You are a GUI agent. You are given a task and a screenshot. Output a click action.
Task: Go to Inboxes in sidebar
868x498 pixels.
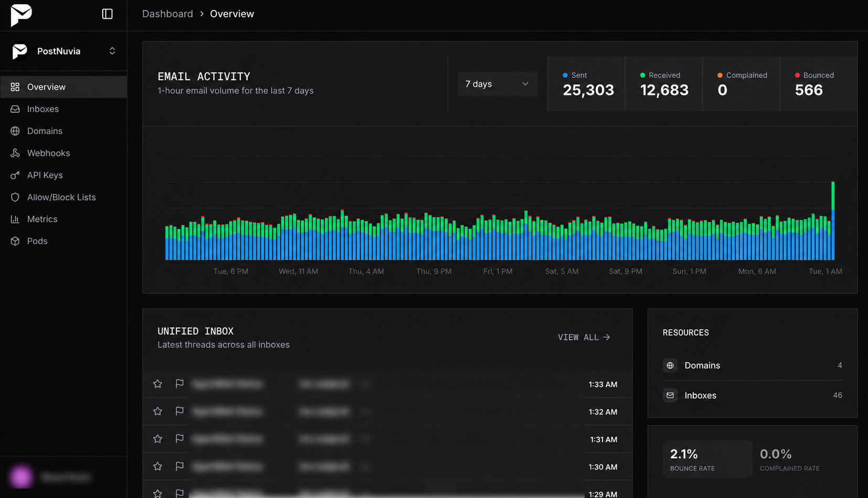63,109
